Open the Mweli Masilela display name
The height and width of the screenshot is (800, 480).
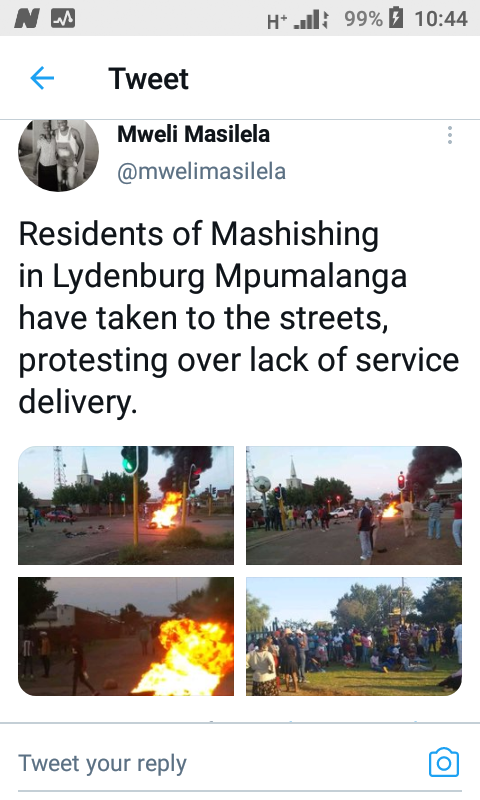click(193, 134)
